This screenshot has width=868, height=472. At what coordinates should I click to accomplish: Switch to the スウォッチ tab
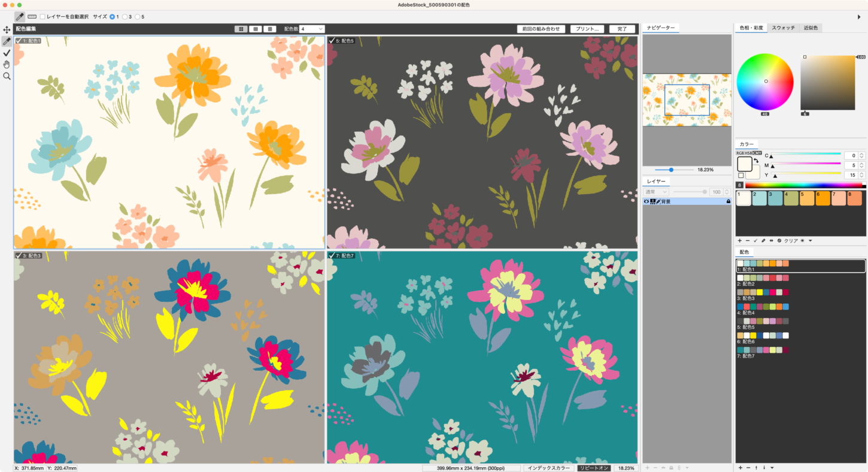pos(783,28)
